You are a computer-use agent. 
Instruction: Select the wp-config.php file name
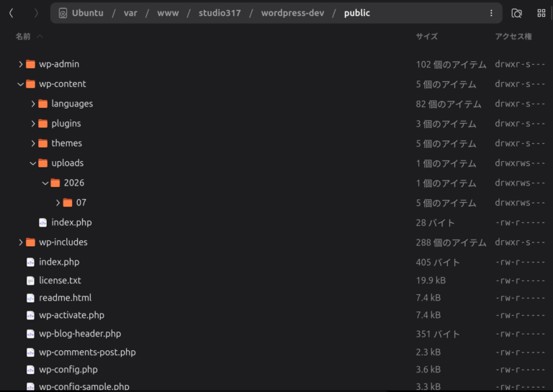tap(68, 370)
